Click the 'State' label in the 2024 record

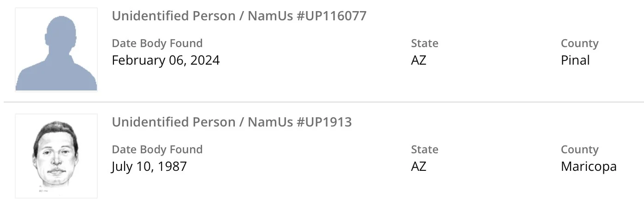pyautogui.click(x=424, y=43)
